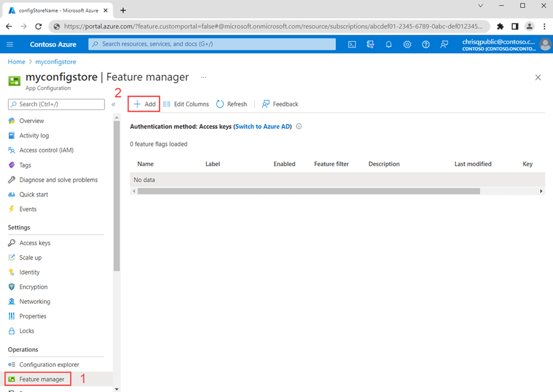
Task: Click the Search (Ctrl+/) field
Action: point(55,104)
